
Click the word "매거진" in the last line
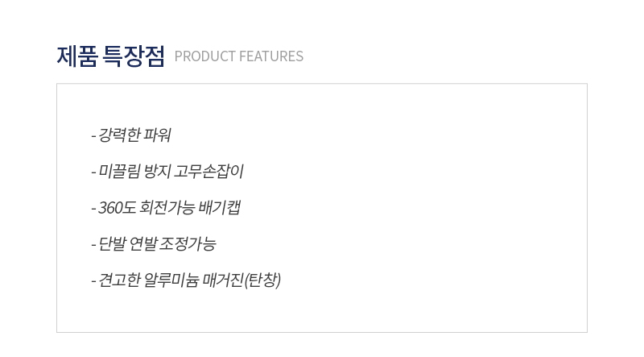(224, 280)
